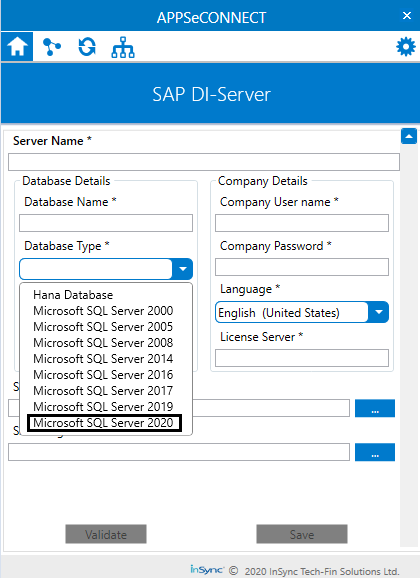Viewport: 420px width, 578px height.
Task: Click the License Server input field
Action: tap(302, 358)
